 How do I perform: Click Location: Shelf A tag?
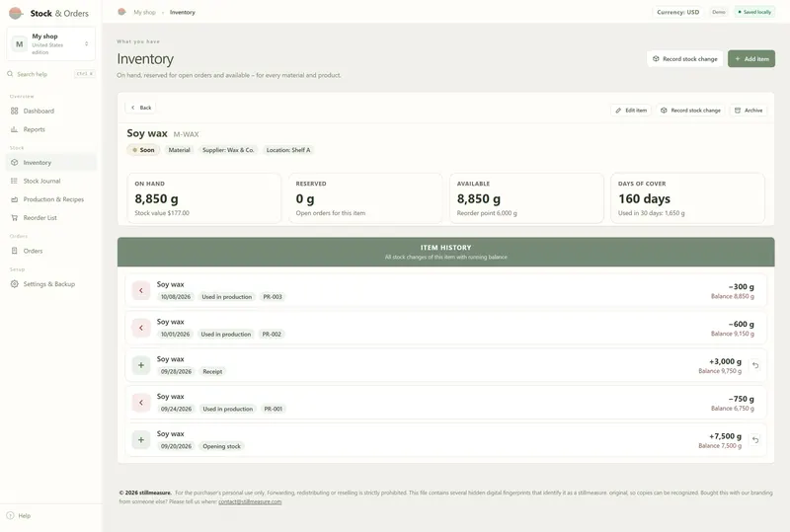(x=288, y=150)
